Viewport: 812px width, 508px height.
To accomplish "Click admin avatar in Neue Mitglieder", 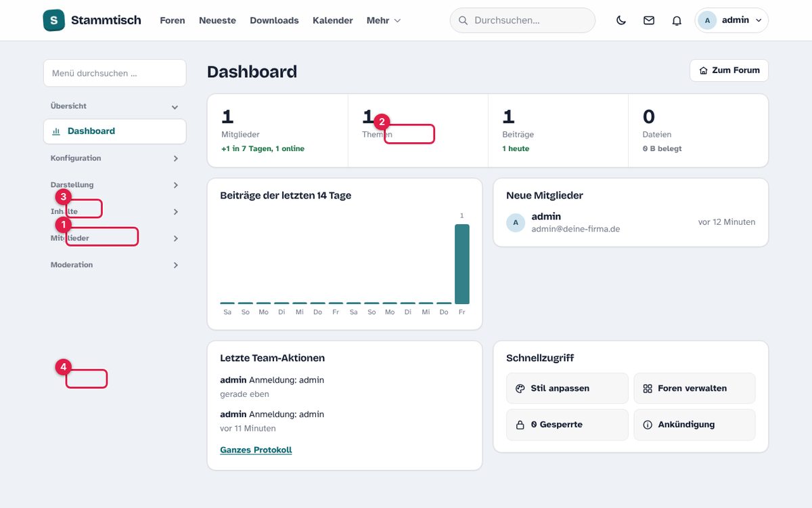I will 516,222.
